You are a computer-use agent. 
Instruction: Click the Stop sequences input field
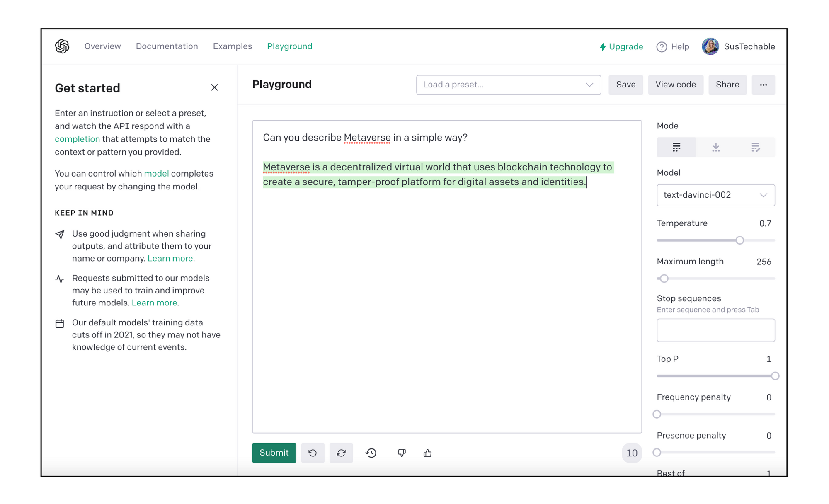coord(715,330)
